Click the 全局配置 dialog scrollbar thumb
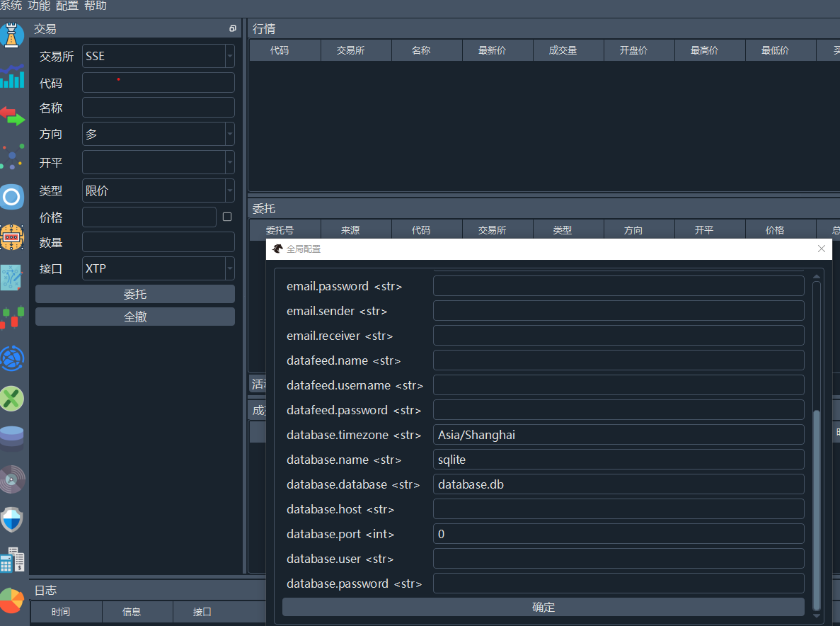The image size is (840, 626). click(x=817, y=509)
